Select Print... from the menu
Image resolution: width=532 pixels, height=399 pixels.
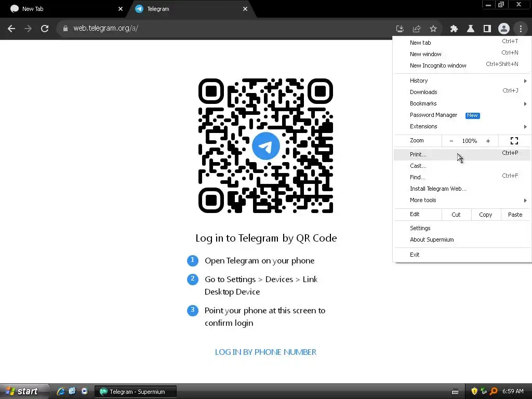click(462, 154)
